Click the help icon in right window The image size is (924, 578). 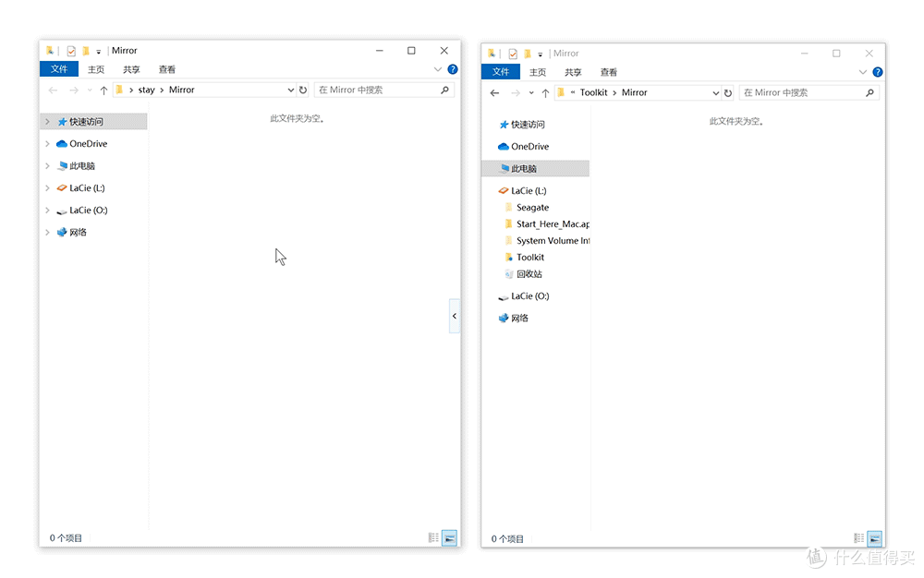click(878, 72)
